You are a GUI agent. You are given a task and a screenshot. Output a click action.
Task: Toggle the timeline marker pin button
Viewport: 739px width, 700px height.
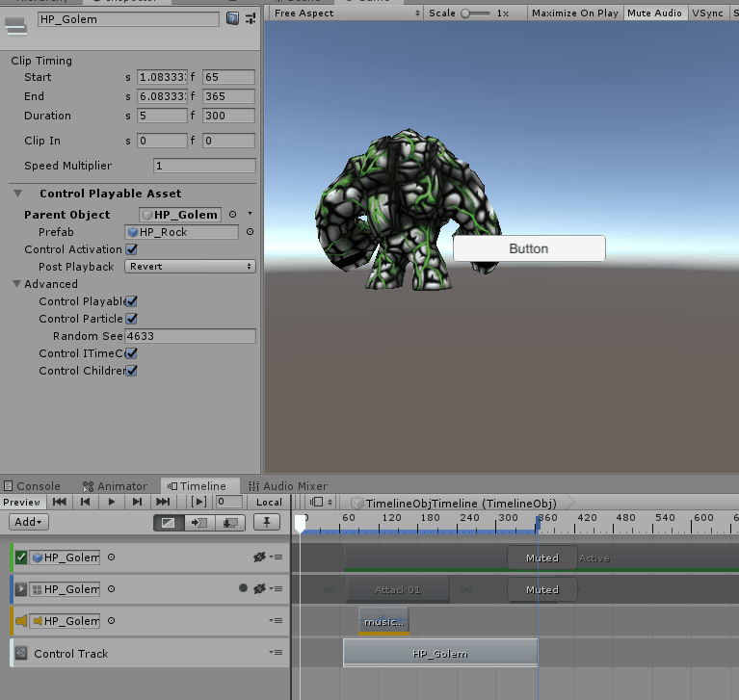click(267, 522)
